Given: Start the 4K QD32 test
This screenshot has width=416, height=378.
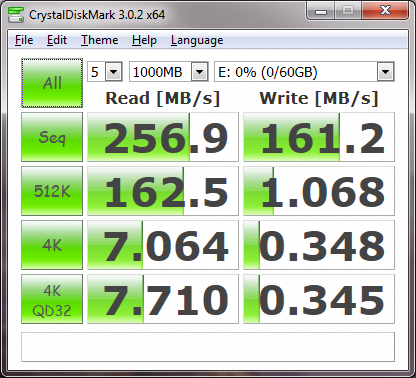Looking at the screenshot, I should pos(52,299).
